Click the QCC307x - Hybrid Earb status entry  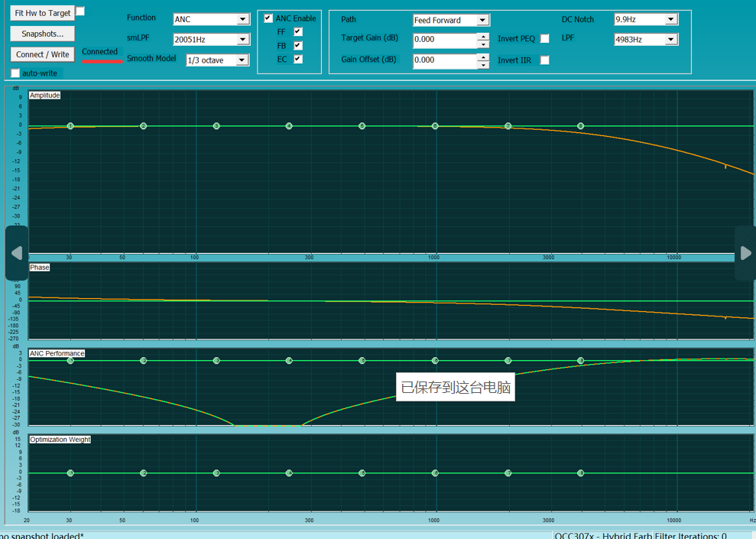click(603, 536)
